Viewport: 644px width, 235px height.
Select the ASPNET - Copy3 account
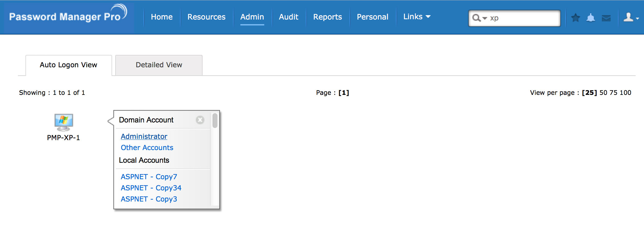click(x=149, y=199)
